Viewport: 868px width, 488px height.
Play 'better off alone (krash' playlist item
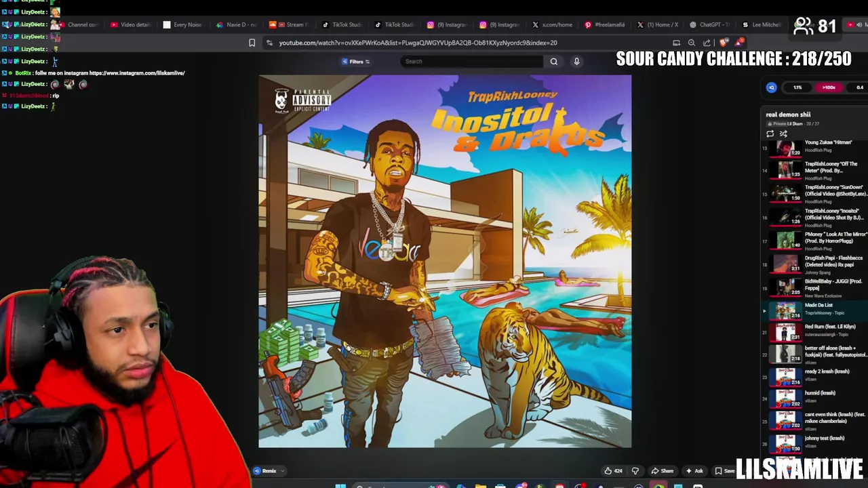pos(816,354)
